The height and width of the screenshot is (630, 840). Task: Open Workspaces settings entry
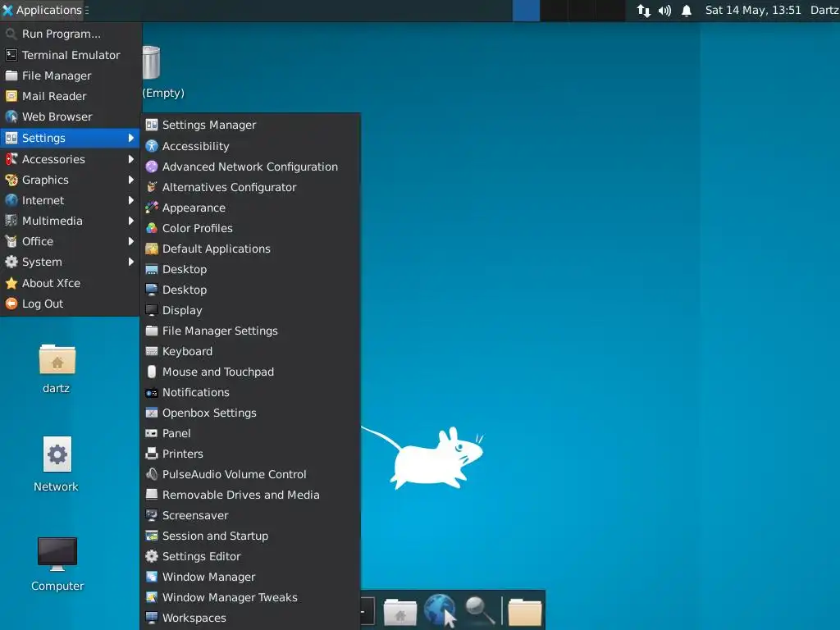tap(250, 618)
